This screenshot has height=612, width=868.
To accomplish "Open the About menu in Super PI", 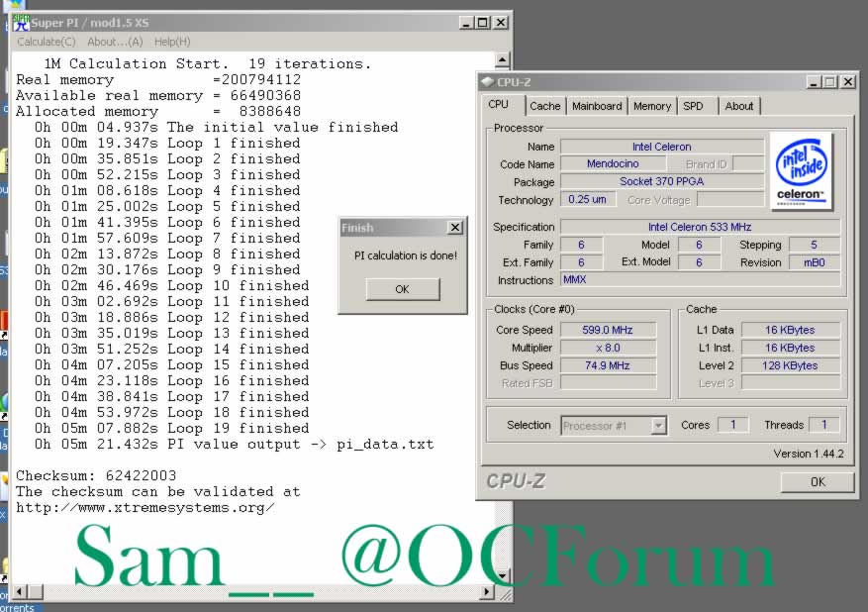I will click(115, 43).
